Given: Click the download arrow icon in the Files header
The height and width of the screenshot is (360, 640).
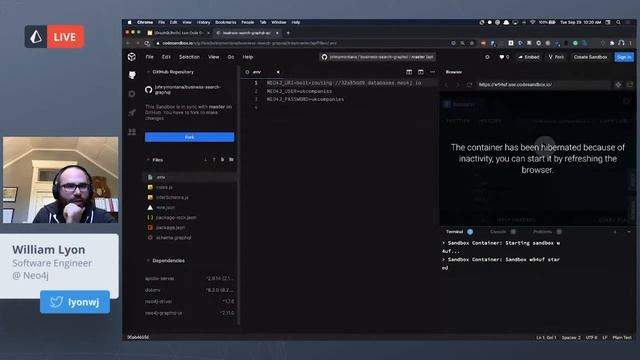Looking at the screenshot, I should tap(205, 160).
